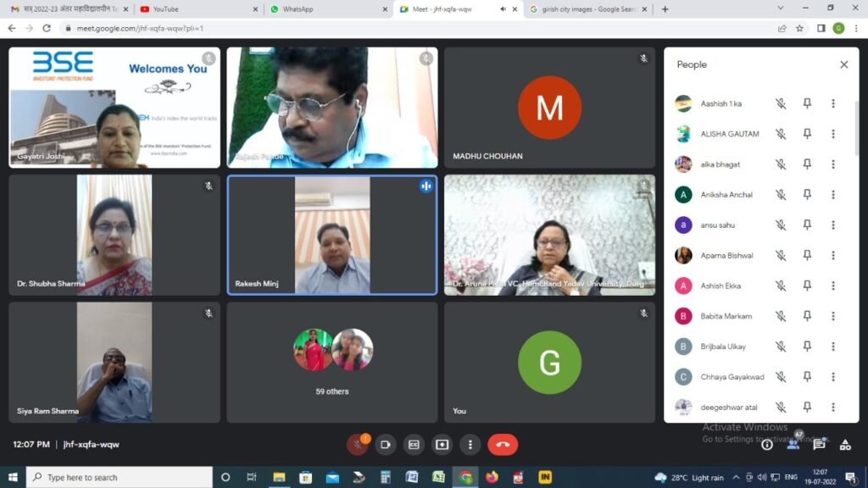Open the Windows Start menu
Image resolution: width=868 pixels, height=488 pixels.
coord(13,477)
